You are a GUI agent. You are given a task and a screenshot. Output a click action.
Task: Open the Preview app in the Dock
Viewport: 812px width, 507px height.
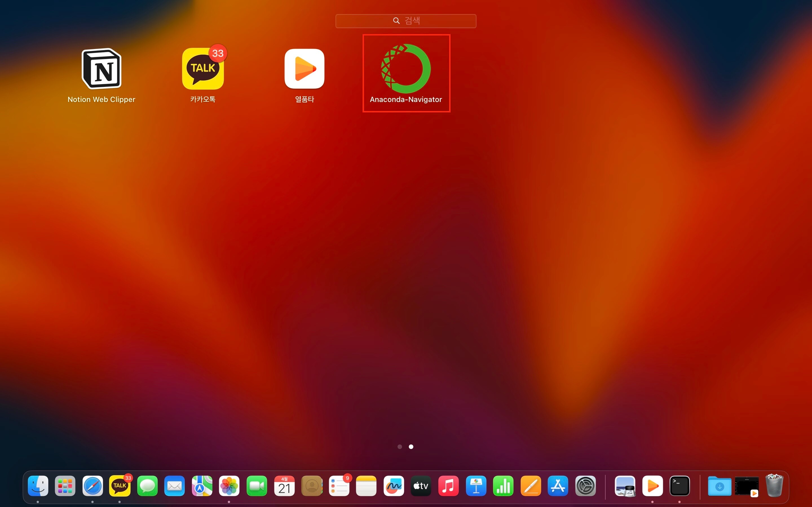(x=625, y=486)
